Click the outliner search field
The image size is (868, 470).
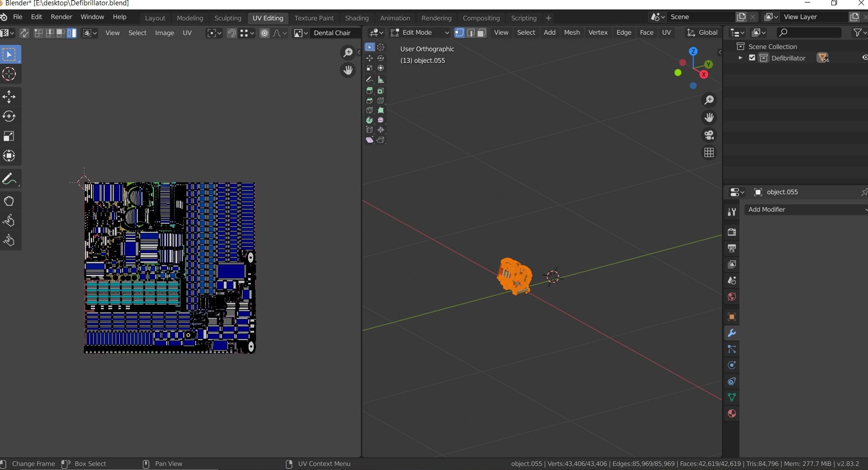tap(809, 33)
